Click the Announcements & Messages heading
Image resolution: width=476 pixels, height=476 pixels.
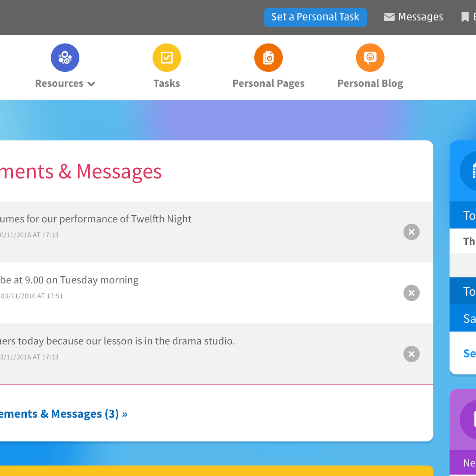[81, 171]
